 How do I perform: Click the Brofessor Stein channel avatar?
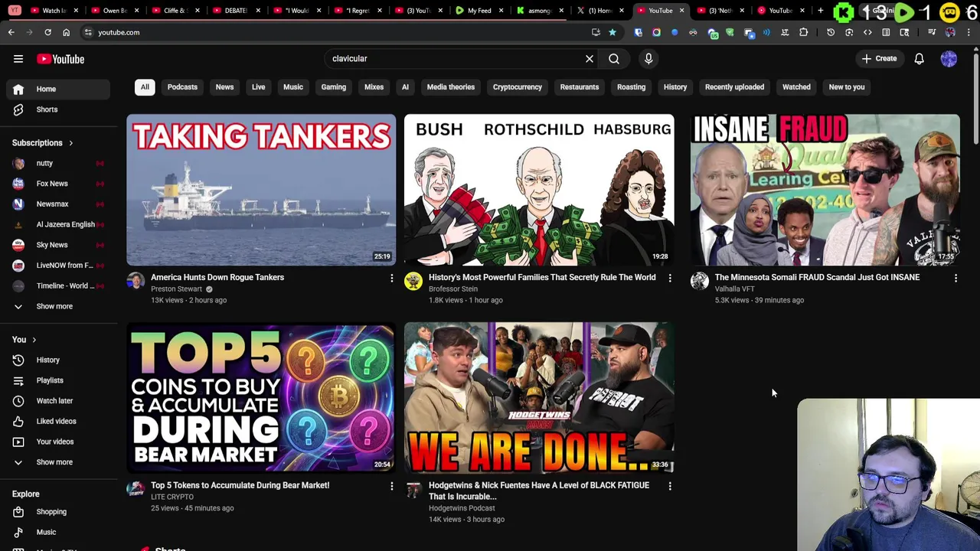click(413, 282)
